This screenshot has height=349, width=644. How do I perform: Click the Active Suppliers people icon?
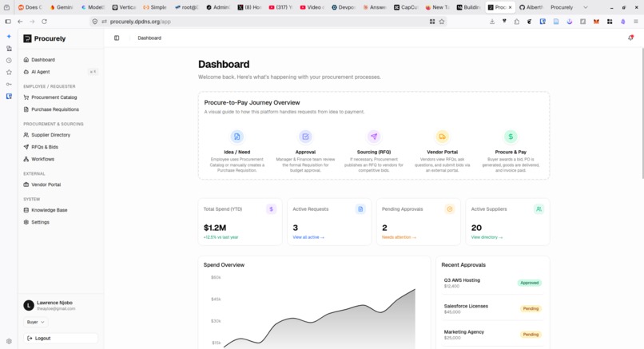point(539,209)
